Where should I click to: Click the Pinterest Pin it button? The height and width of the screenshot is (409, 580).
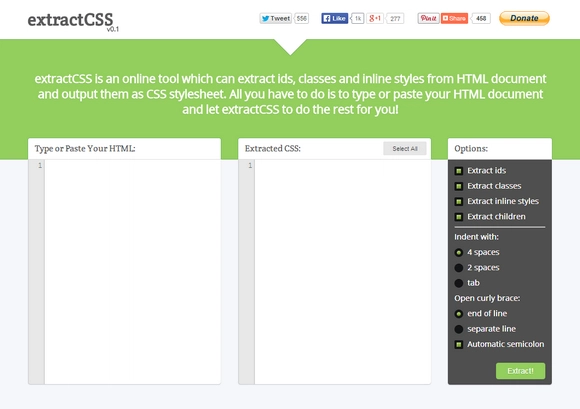[x=428, y=18]
